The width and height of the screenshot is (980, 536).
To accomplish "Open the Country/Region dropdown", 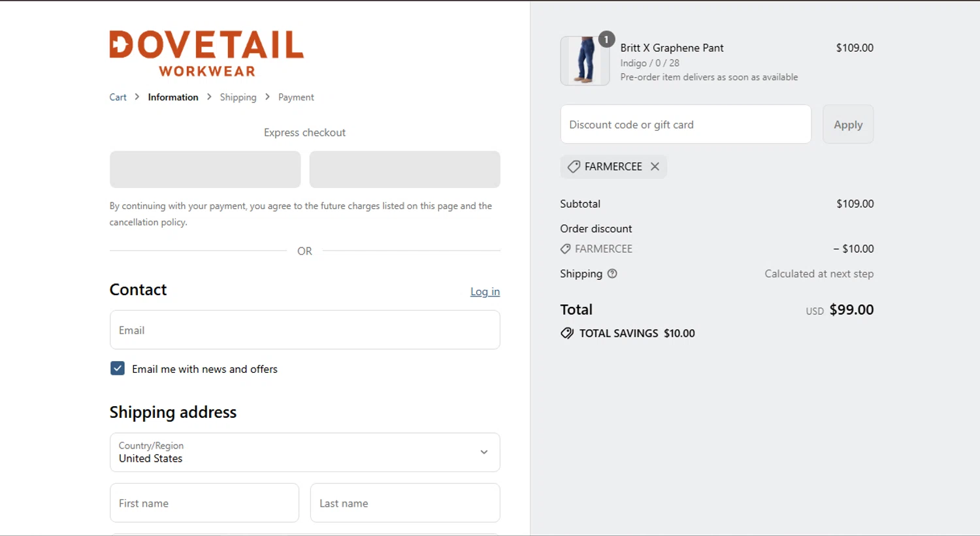I will 305,452.
